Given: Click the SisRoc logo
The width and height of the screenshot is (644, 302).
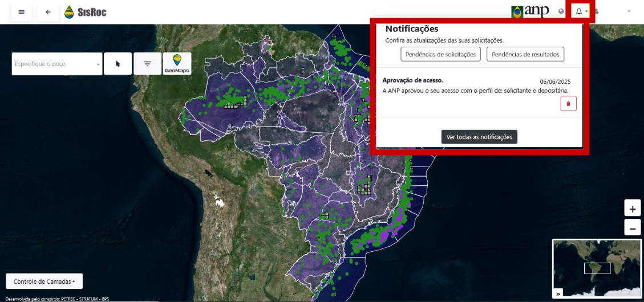Looking at the screenshot, I should point(85,12).
